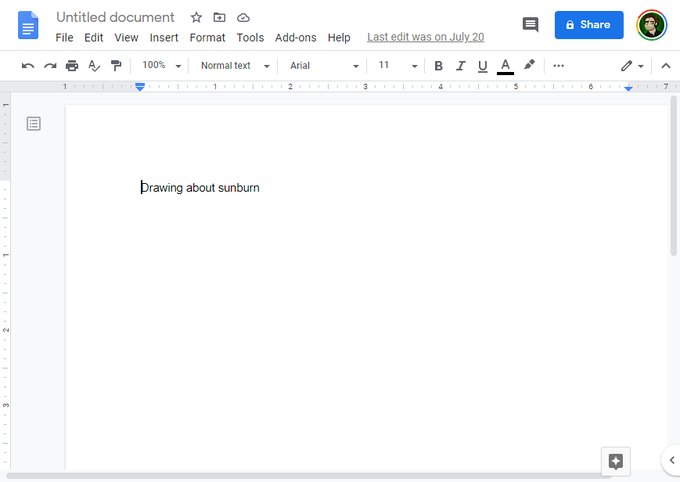Activate the paint format tool

pos(116,66)
